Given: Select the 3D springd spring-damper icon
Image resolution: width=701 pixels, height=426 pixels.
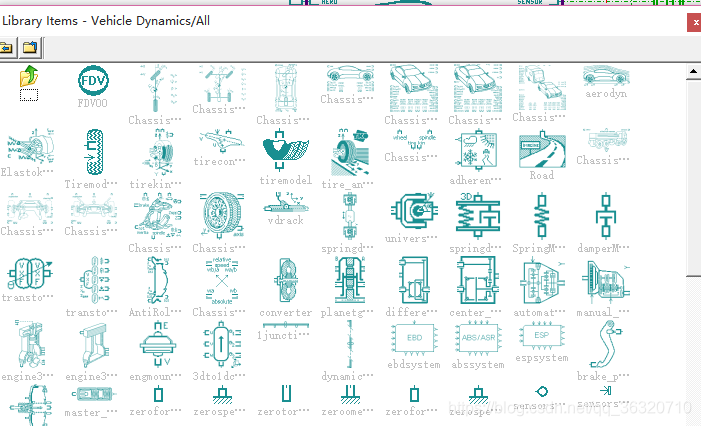Looking at the screenshot, I should click(477, 215).
